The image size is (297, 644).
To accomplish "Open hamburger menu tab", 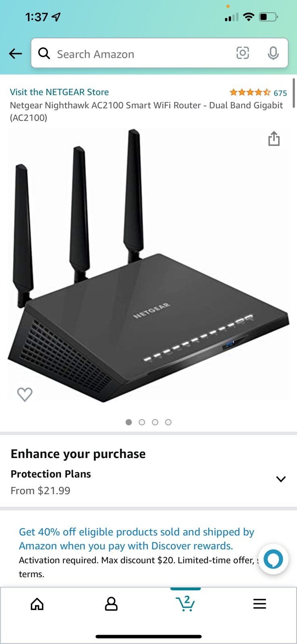I will [x=260, y=604].
